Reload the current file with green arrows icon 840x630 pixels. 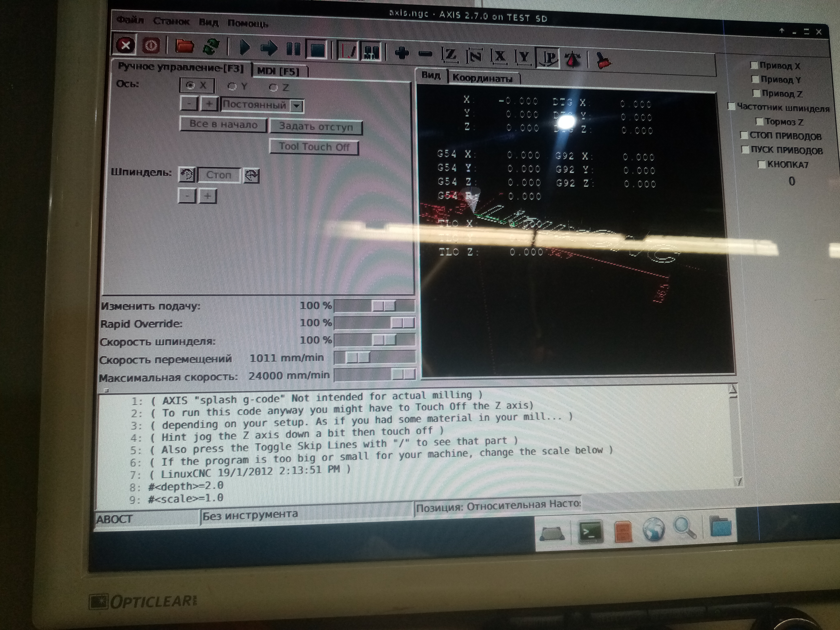point(211,47)
